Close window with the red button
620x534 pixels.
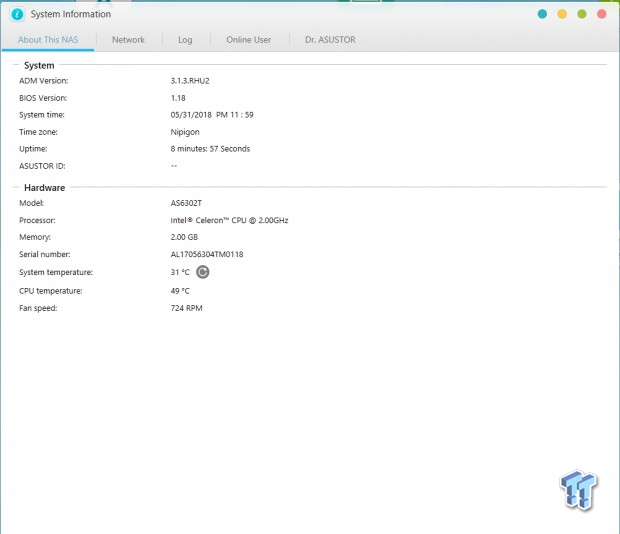pos(601,14)
